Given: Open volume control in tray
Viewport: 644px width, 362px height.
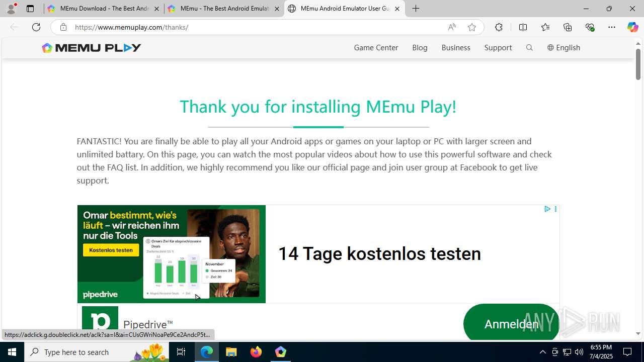Looking at the screenshot, I should [579, 352].
